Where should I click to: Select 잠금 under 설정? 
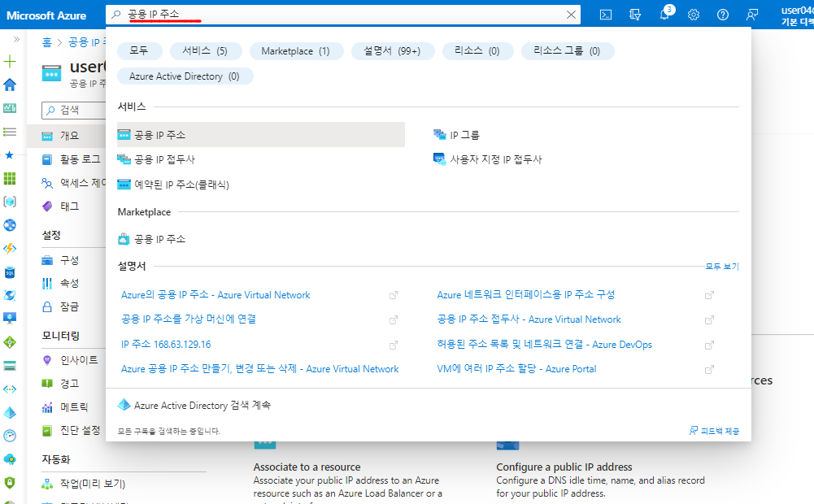pos(70,306)
